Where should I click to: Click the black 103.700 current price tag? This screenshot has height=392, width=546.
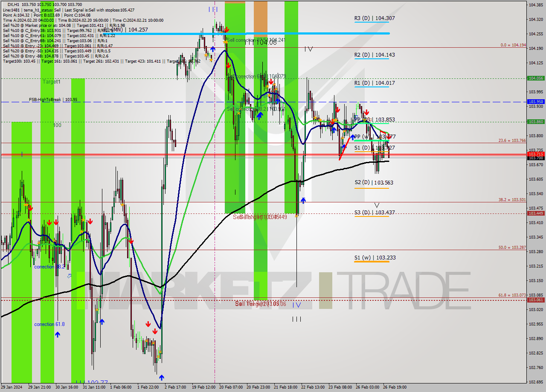[x=536, y=158]
